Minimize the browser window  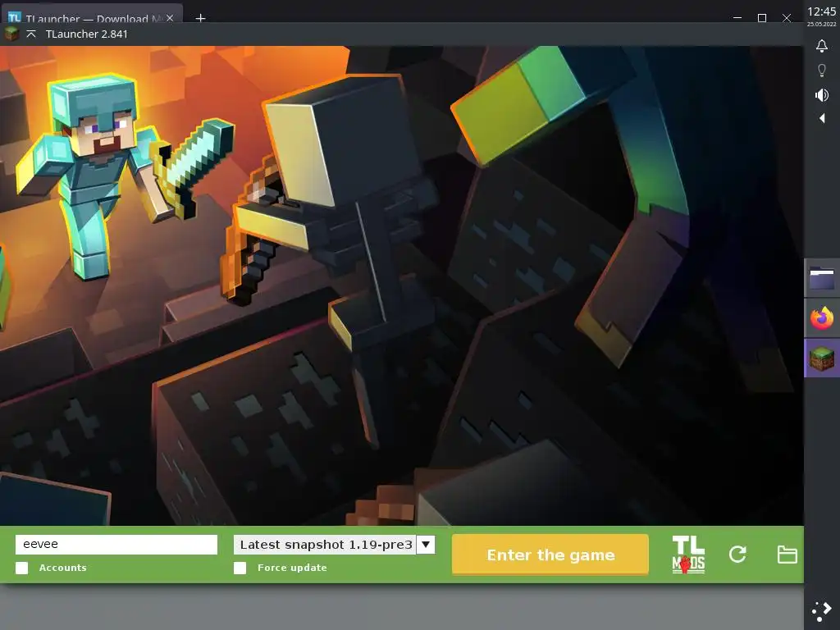click(737, 18)
